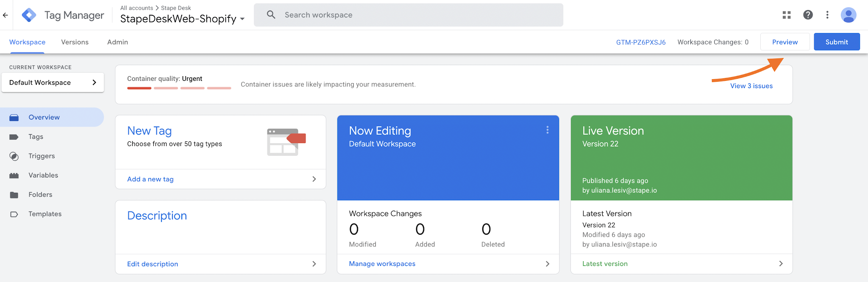Image resolution: width=868 pixels, height=282 pixels.
Task: Click the Overview sidebar icon
Action: pos(14,117)
